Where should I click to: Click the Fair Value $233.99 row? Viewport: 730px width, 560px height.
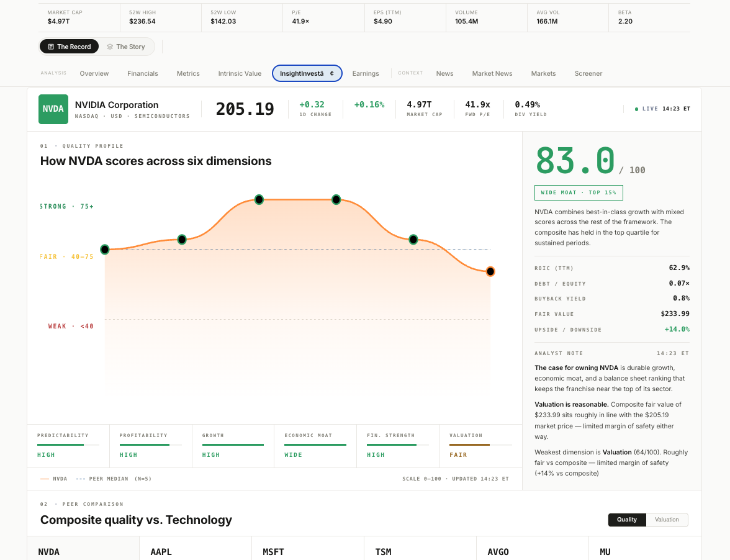(x=612, y=314)
